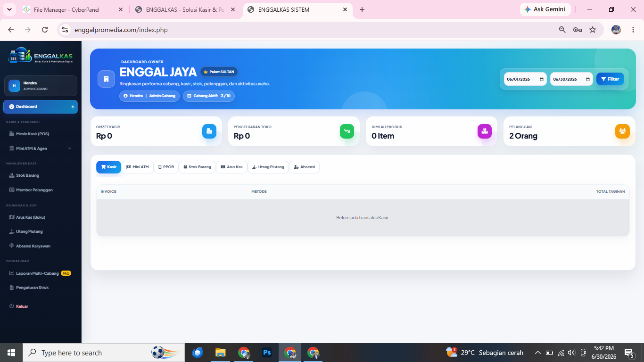Click the Cabang Aktif 3/10 pill
The image size is (644, 362).
208,96
